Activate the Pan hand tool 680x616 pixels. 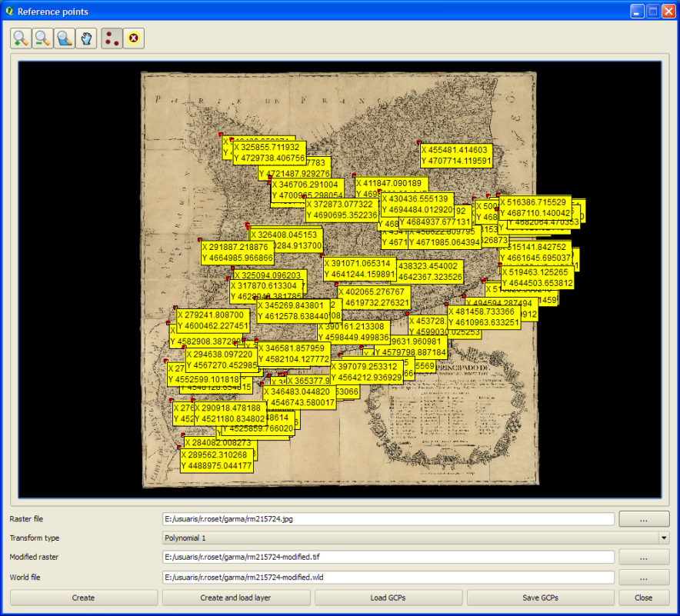pos(86,38)
